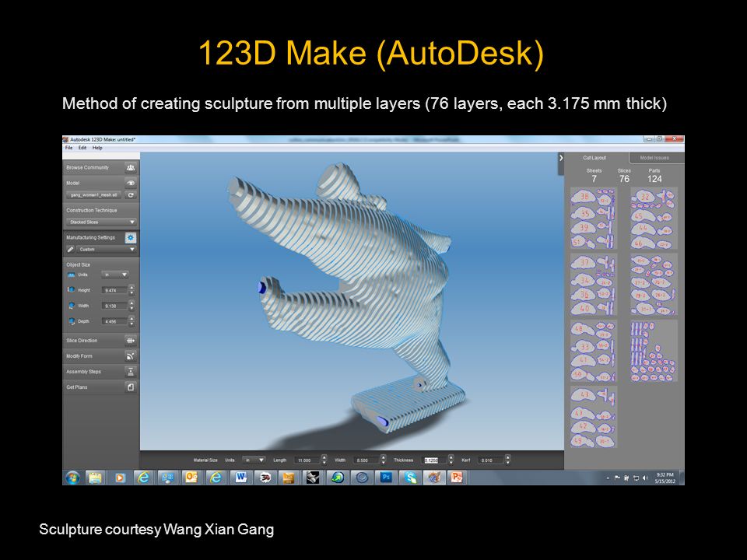Screen dimensions: 747x560
Task: Open the Object Size Units dropdown
Action: tap(115, 275)
